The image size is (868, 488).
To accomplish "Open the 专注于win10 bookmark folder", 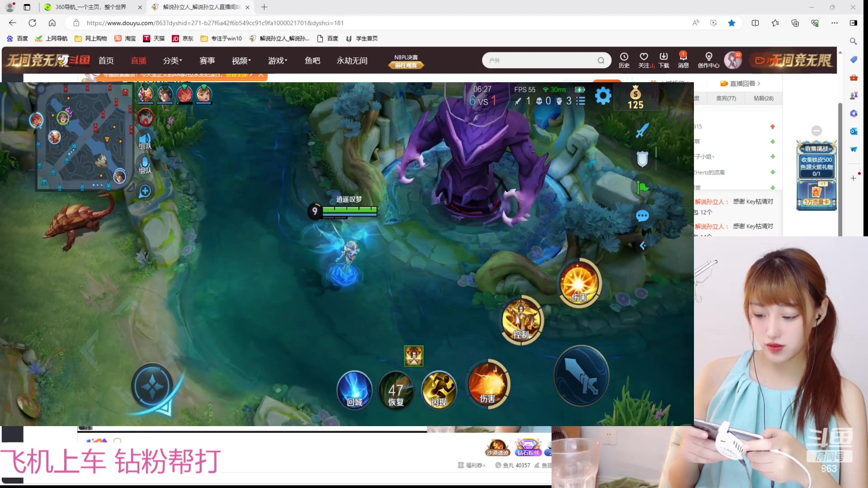I will [221, 38].
